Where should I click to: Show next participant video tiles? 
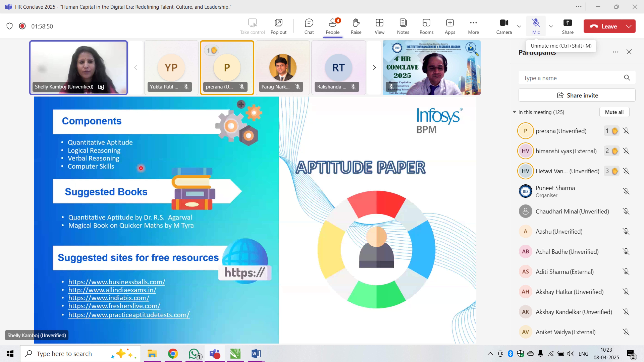(x=374, y=67)
